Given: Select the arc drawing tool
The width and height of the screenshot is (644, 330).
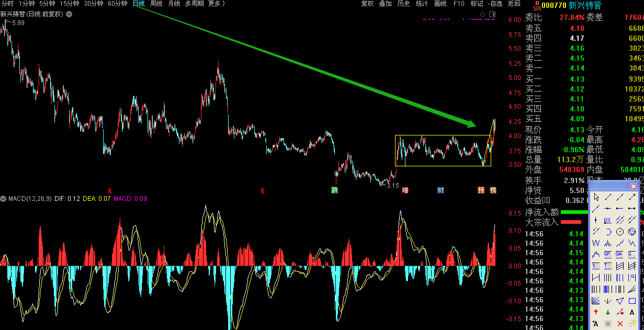Looking at the screenshot, I should click(608, 231).
